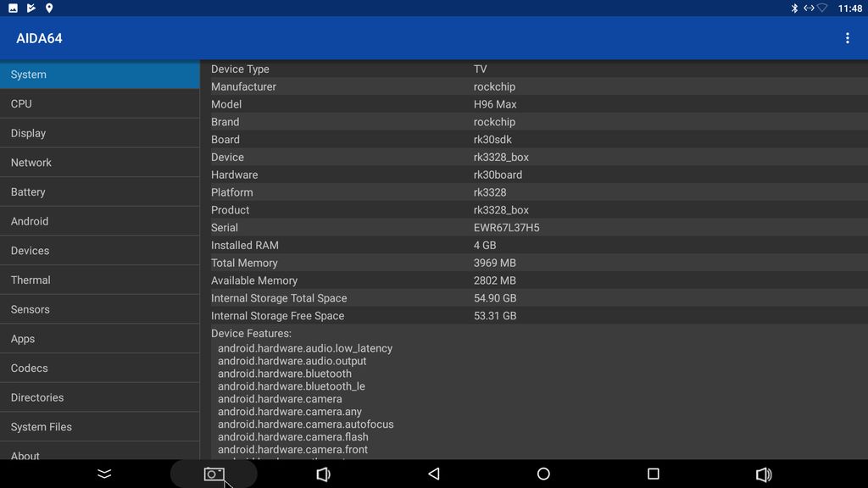
Task: Select the Device Features heading
Action: [251, 334]
